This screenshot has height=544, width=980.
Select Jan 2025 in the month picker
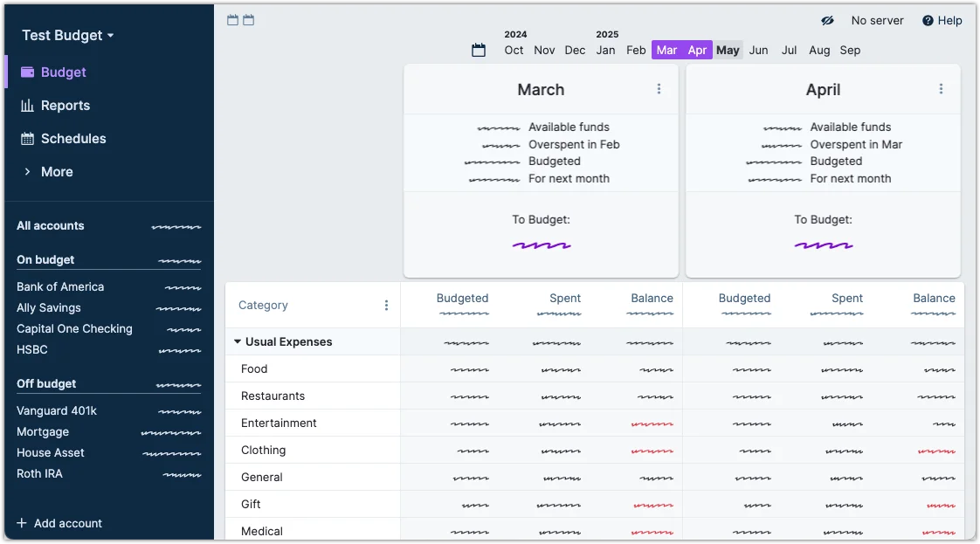(x=605, y=51)
